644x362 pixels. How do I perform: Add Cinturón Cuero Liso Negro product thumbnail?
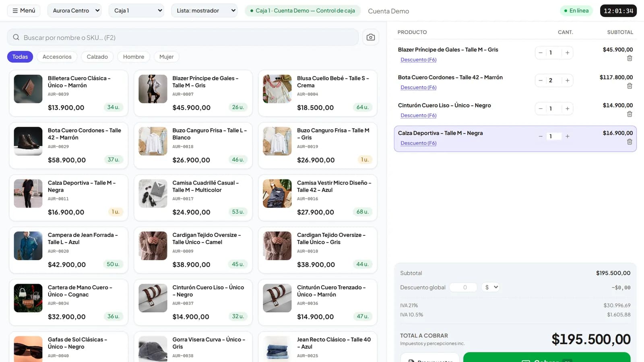tap(153, 298)
